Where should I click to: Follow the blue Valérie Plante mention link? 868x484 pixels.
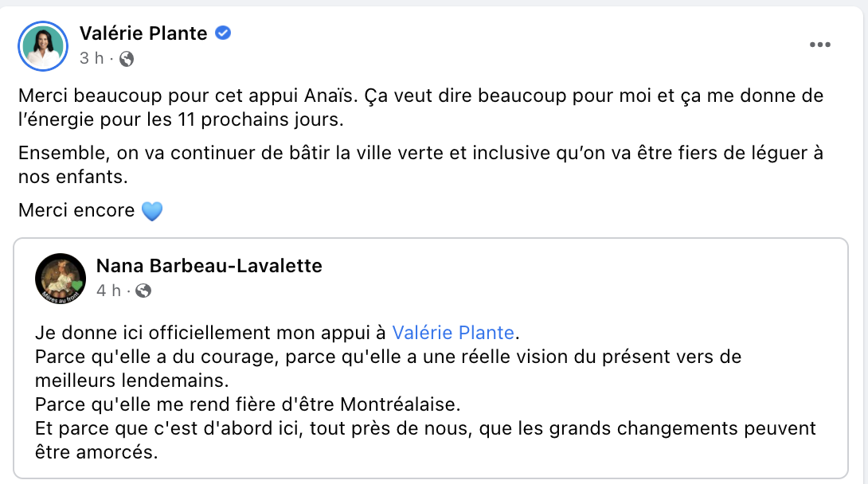click(453, 333)
